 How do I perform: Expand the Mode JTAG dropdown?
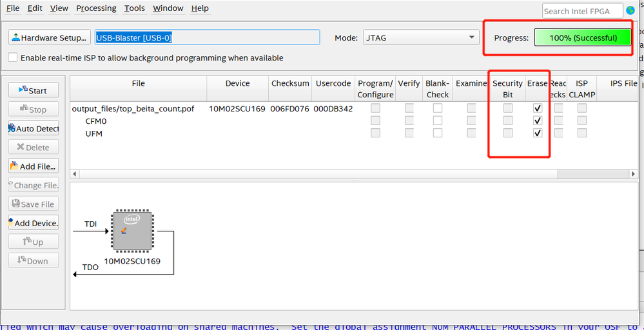tap(421, 38)
